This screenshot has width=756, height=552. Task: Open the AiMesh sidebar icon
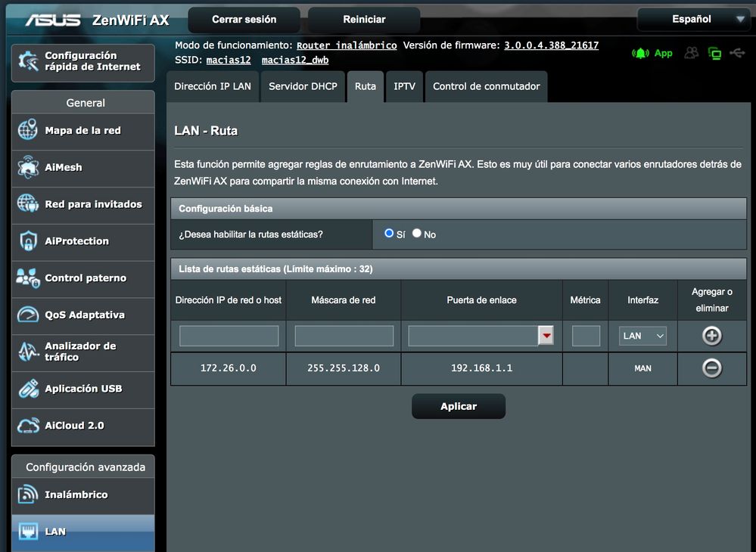click(x=28, y=167)
